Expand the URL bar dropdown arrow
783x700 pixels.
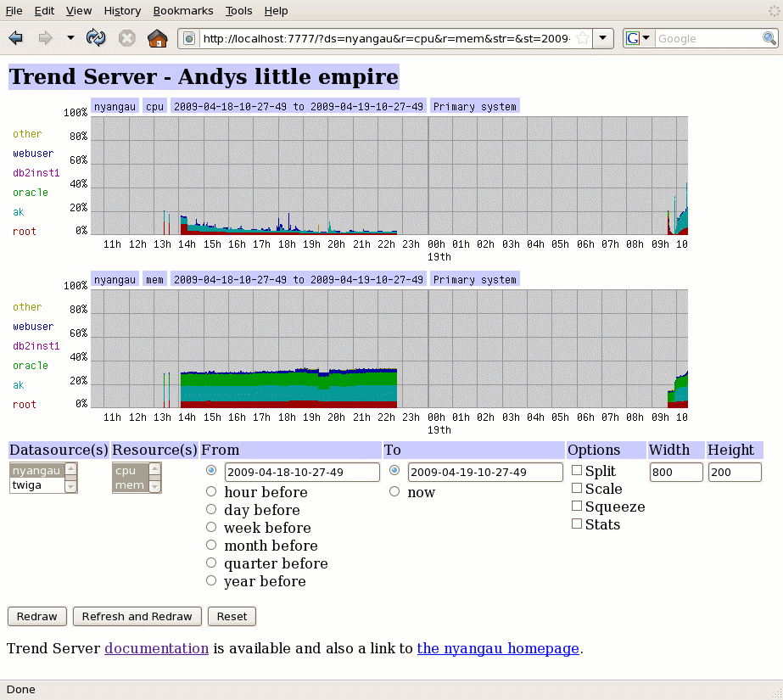(x=603, y=38)
